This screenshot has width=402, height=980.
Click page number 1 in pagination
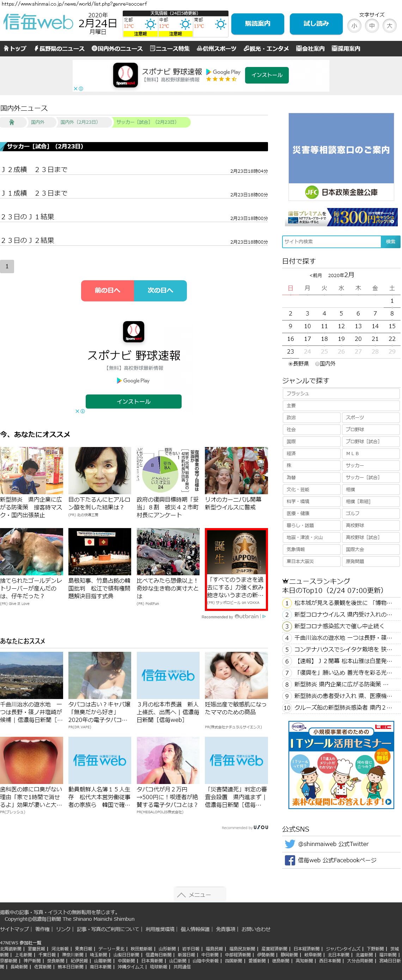click(x=7, y=266)
